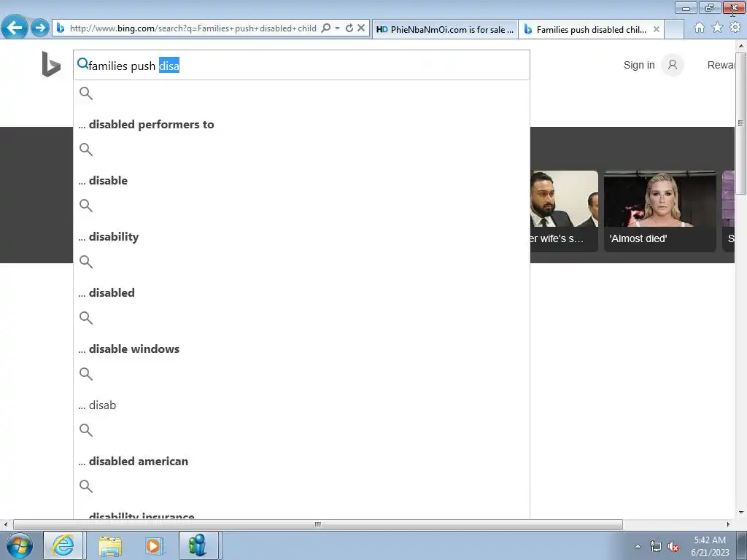
Task: Click the network status tray icon
Action: click(656, 547)
